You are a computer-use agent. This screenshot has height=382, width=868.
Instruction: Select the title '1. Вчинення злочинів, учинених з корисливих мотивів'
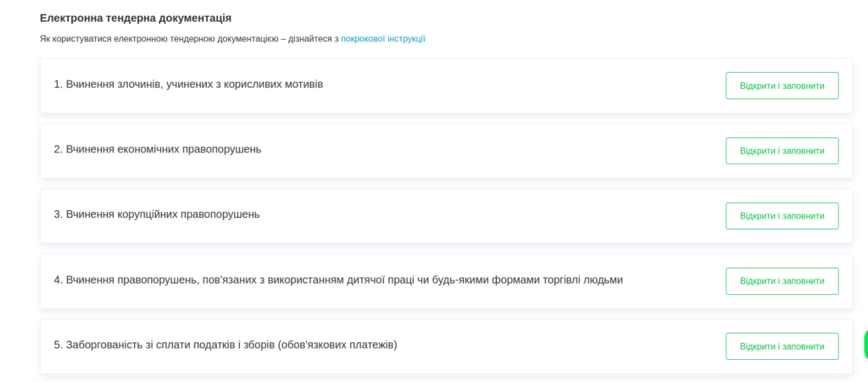pos(188,85)
